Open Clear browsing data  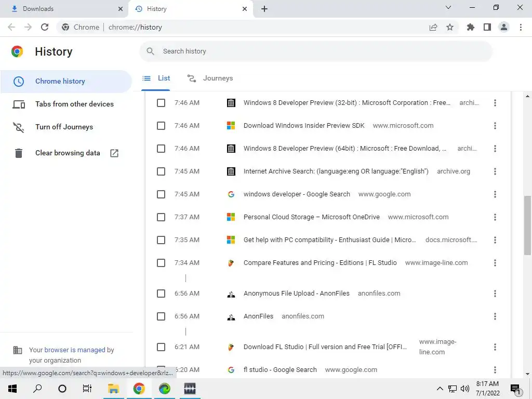(x=66, y=153)
